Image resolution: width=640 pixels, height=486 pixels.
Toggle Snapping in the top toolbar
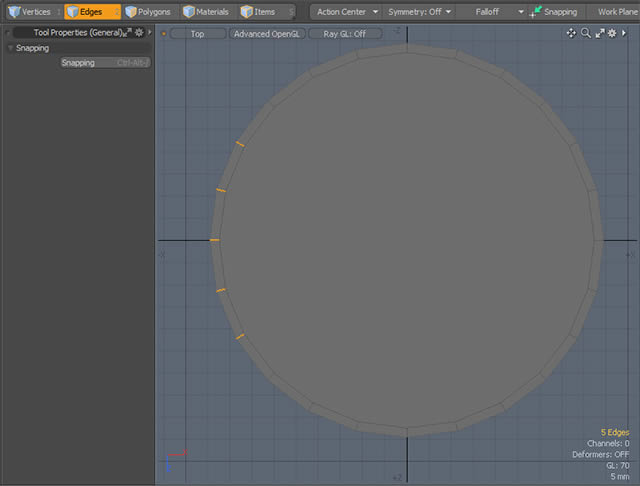pyautogui.click(x=556, y=12)
